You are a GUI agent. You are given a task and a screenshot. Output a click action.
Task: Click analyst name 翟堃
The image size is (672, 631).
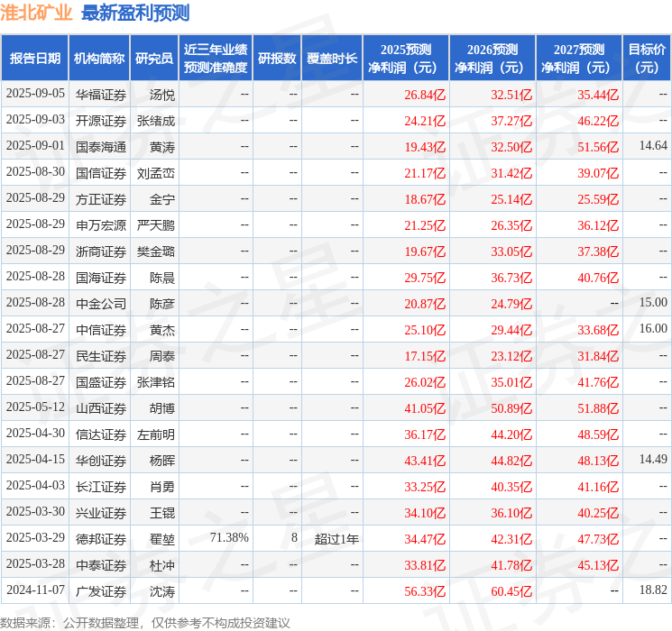[162, 539]
